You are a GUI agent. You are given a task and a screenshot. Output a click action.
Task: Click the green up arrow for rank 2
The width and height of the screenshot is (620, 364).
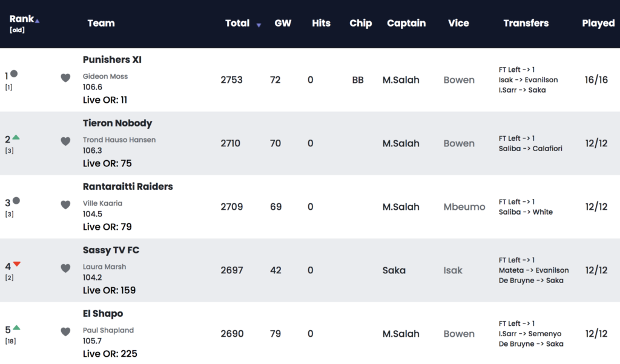(16, 137)
